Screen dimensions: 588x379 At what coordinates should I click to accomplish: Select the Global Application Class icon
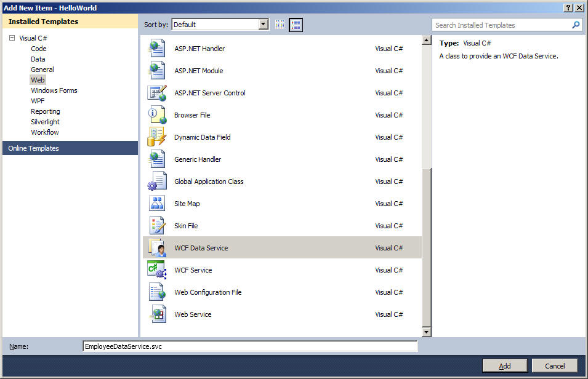click(x=157, y=181)
